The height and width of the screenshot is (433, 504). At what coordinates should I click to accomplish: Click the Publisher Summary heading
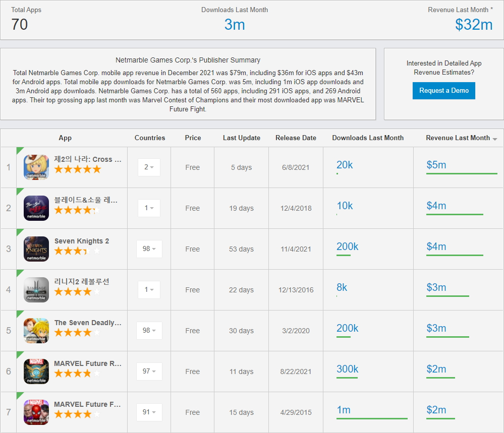point(188,60)
